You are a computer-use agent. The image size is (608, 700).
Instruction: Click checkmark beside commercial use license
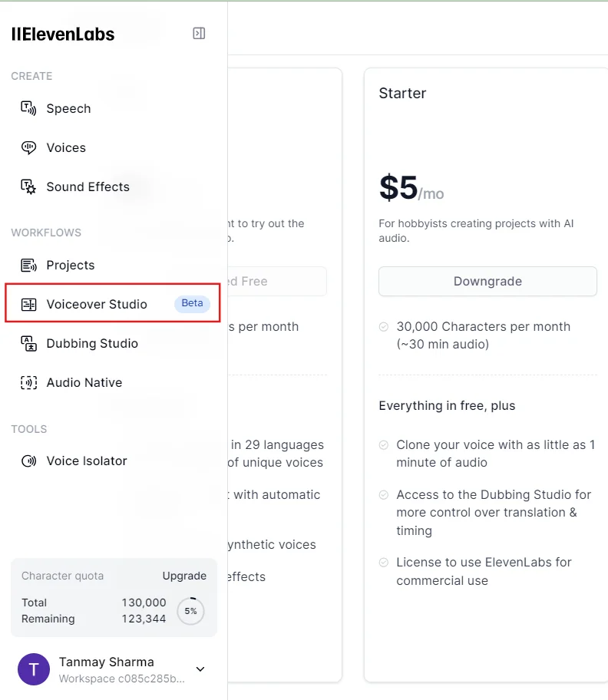tap(384, 563)
